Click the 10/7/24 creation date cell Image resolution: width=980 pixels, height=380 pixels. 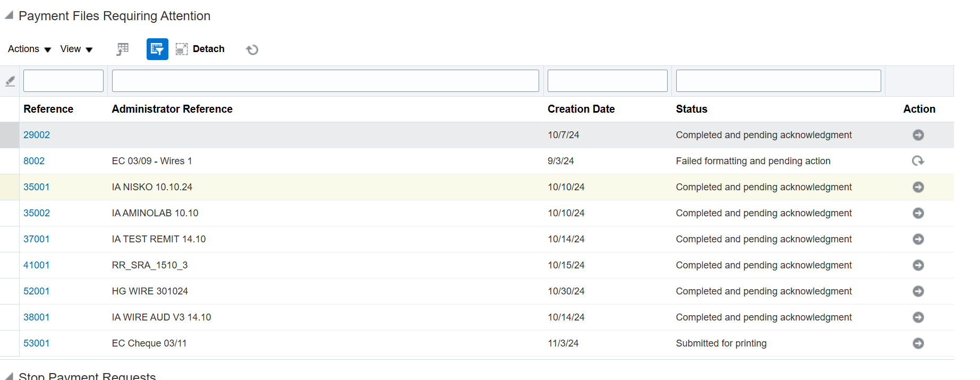click(564, 135)
